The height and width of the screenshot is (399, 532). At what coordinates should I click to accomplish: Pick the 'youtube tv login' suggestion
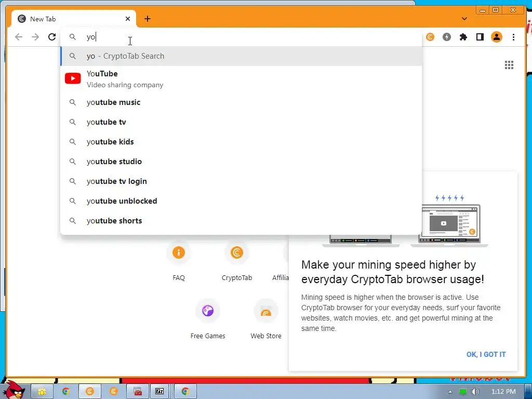click(x=241, y=181)
